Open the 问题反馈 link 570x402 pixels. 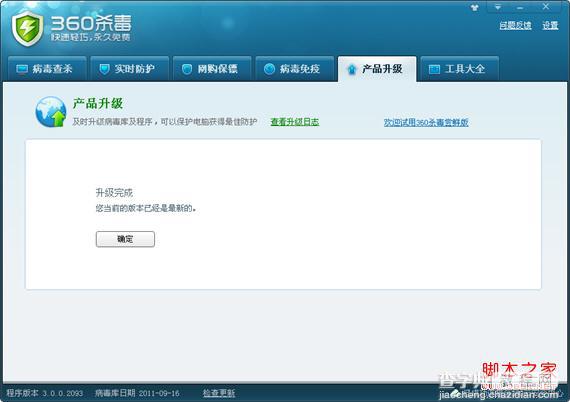(515, 25)
